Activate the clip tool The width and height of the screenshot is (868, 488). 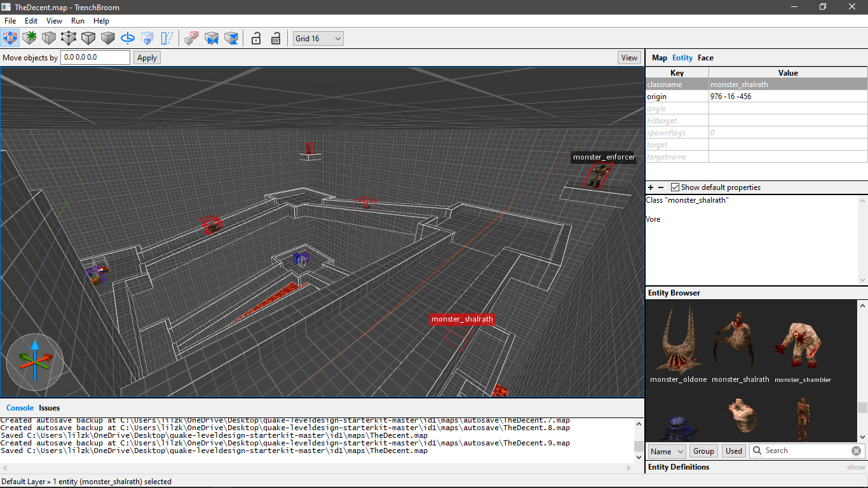(x=49, y=38)
